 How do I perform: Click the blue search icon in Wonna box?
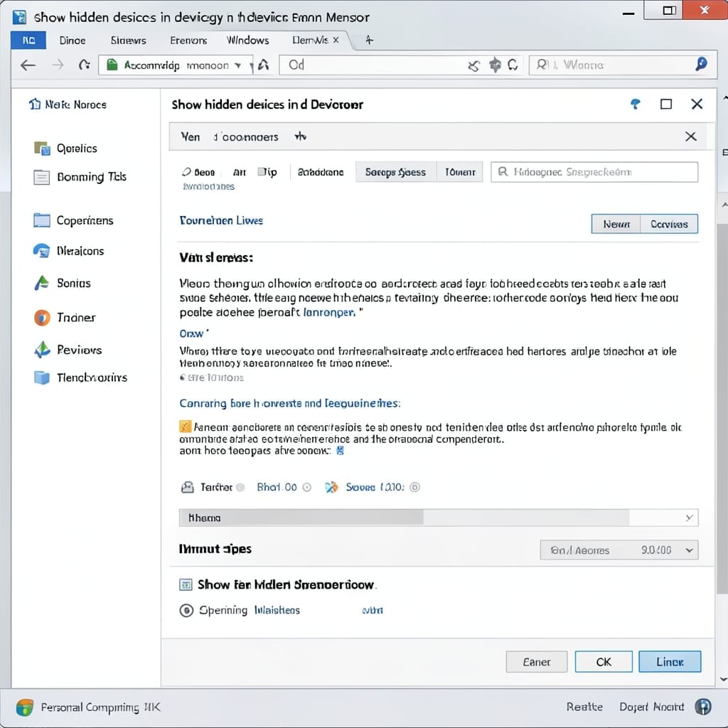click(701, 64)
